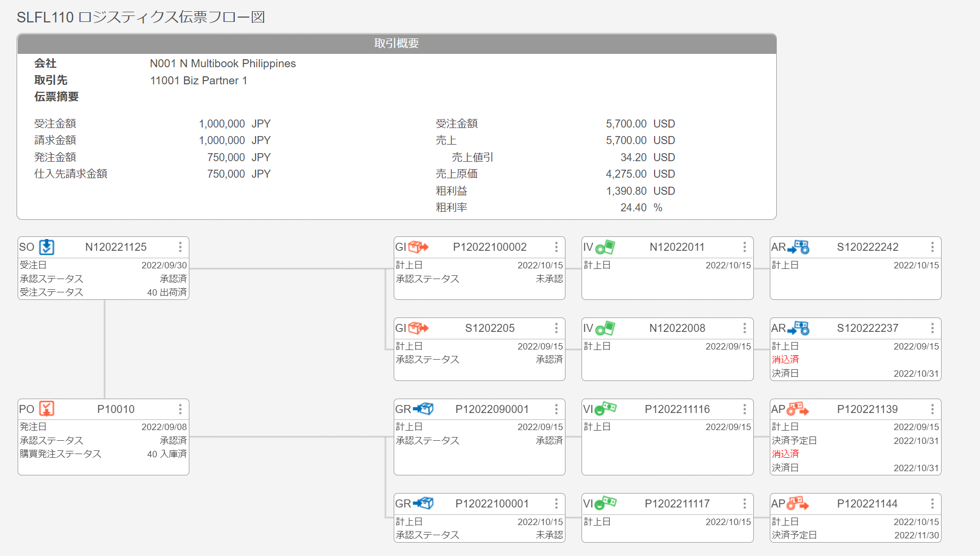This screenshot has width=980, height=556.
Task: Open document number P1202211117
Action: pos(677,504)
